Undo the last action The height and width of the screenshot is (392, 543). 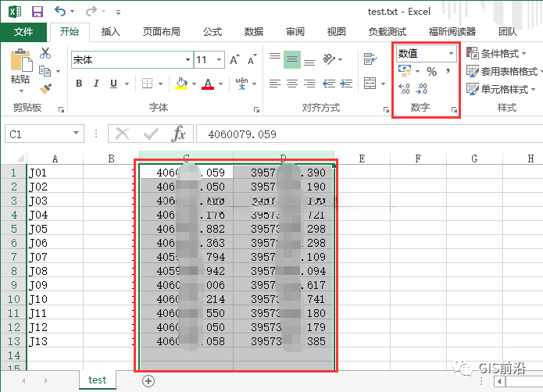[60, 12]
